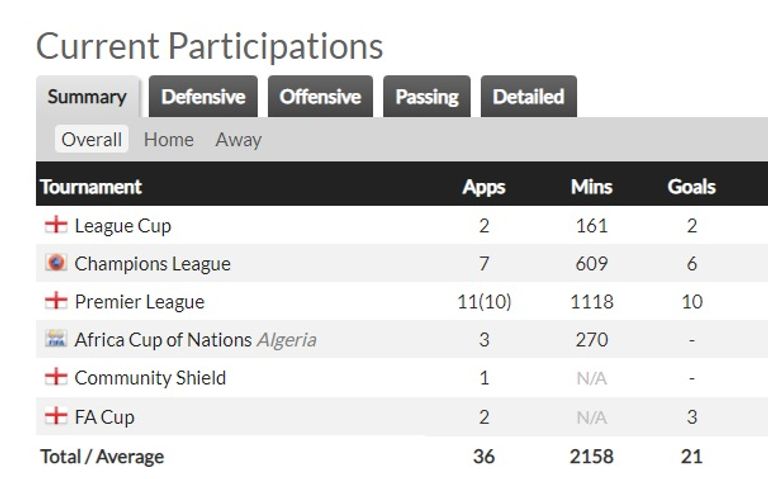
Task: Select the Overall filter option
Action: pyautogui.click(x=91, y=140)
